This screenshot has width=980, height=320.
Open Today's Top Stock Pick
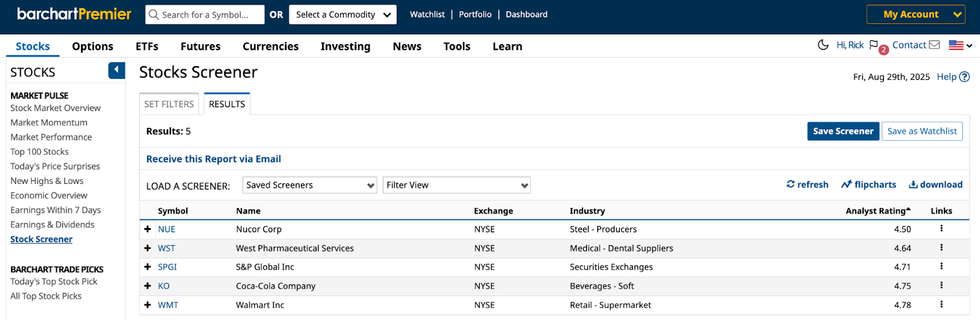54,281
